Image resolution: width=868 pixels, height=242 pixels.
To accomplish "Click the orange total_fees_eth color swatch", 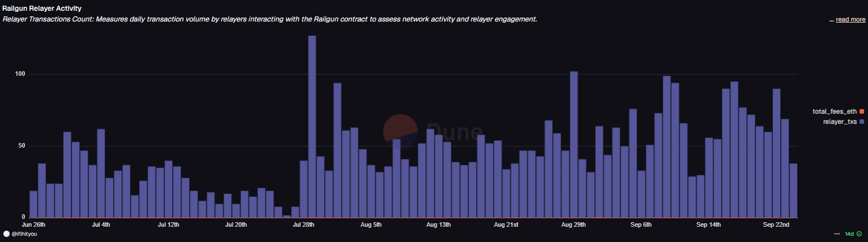I will click(x=862, y=111).
